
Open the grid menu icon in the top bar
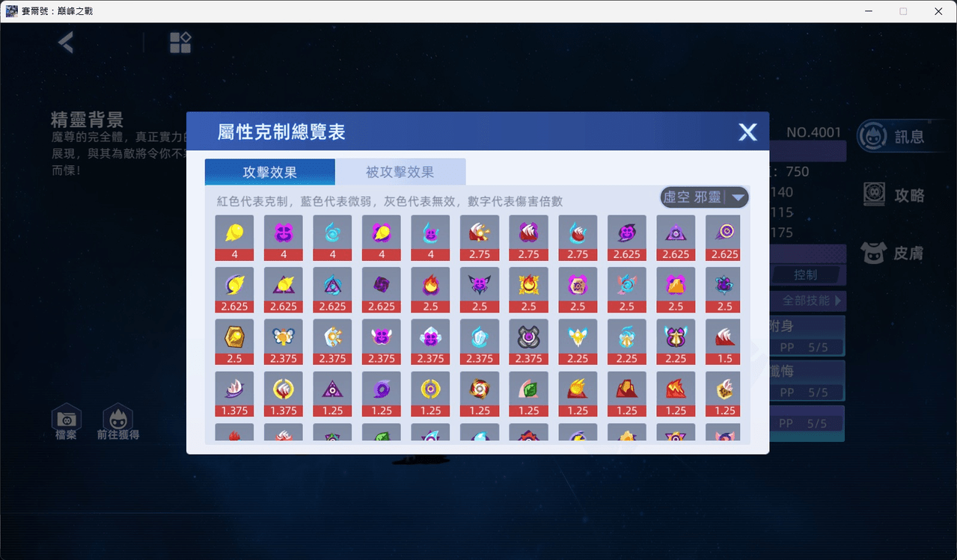(x=180, y=43)
